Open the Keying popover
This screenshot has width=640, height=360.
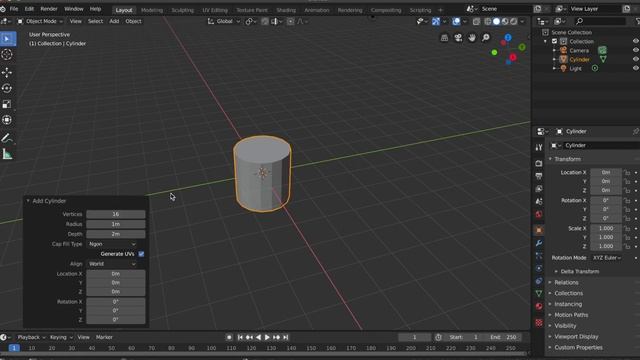pos(61,338)
